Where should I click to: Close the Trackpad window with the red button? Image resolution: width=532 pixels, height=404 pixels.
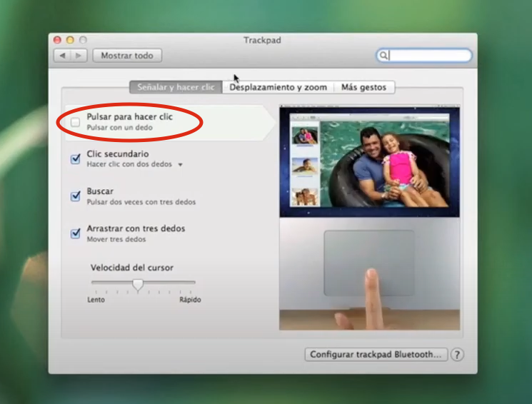coord(59,41)
